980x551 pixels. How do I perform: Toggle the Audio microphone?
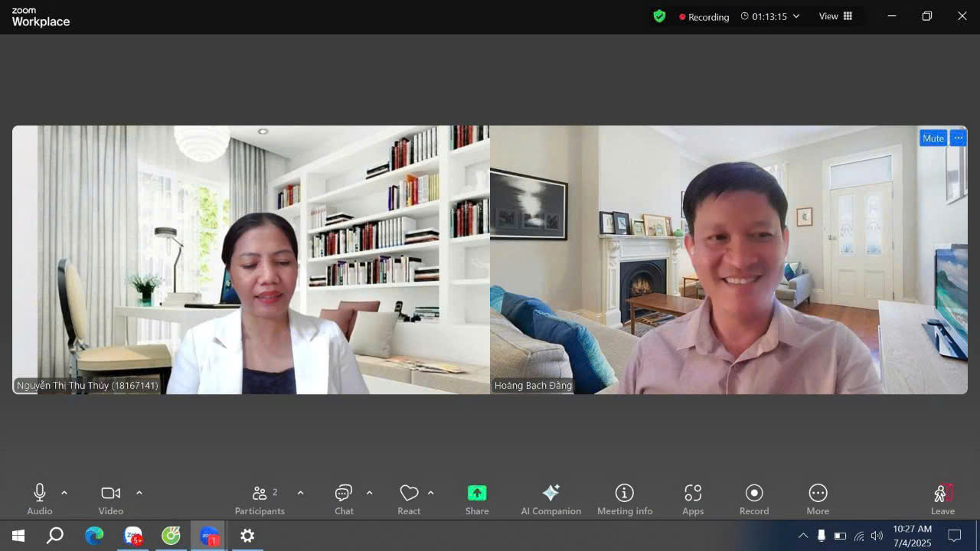coord(40,500)
